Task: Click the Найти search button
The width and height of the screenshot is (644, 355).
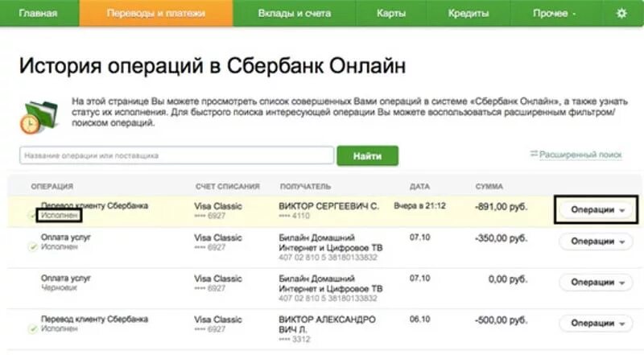Action: coord(368,155)
